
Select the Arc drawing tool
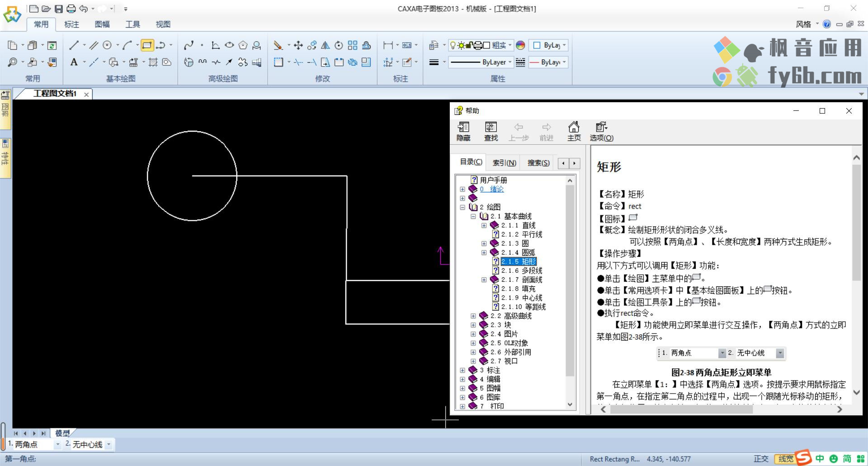click(127, 45)
